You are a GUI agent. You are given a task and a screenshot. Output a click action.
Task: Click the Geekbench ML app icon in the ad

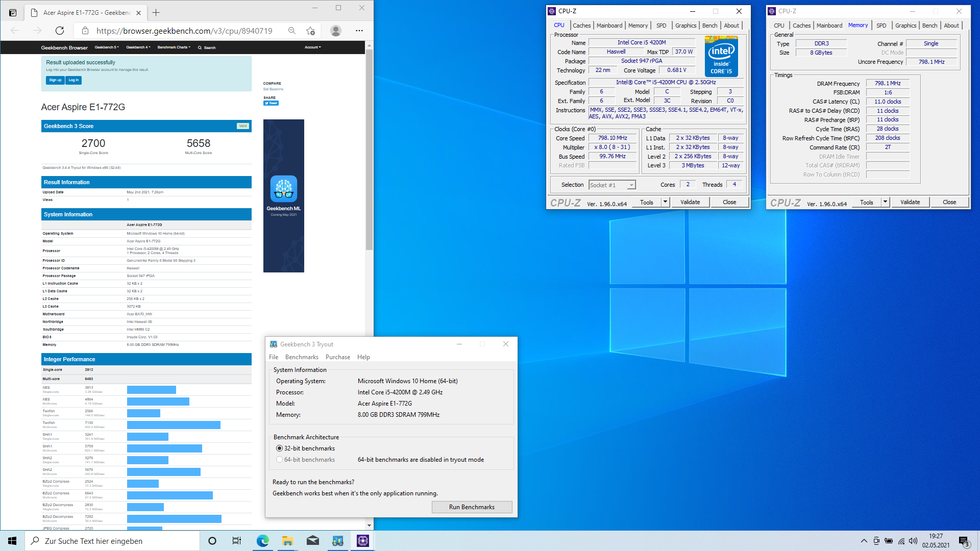point(284,189)
